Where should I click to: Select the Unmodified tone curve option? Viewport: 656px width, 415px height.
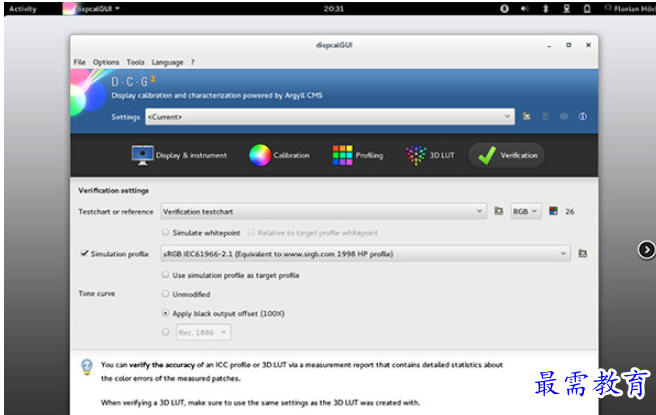[x=166, y=294]
